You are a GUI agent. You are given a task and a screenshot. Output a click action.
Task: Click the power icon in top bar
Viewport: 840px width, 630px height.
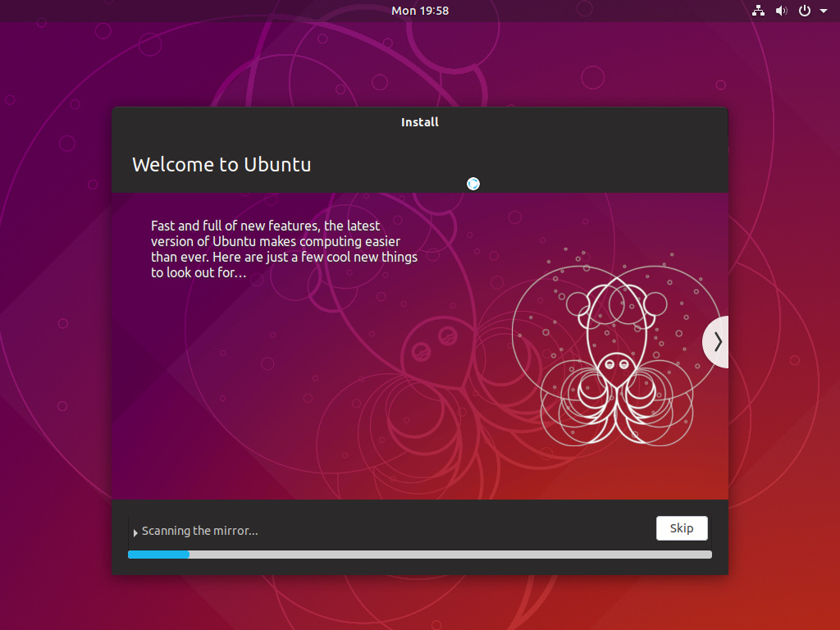tap(805, 11)
